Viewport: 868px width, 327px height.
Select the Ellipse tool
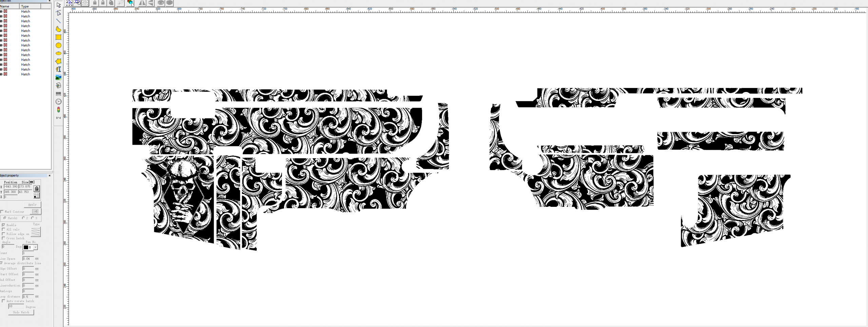tap(58, 53)
